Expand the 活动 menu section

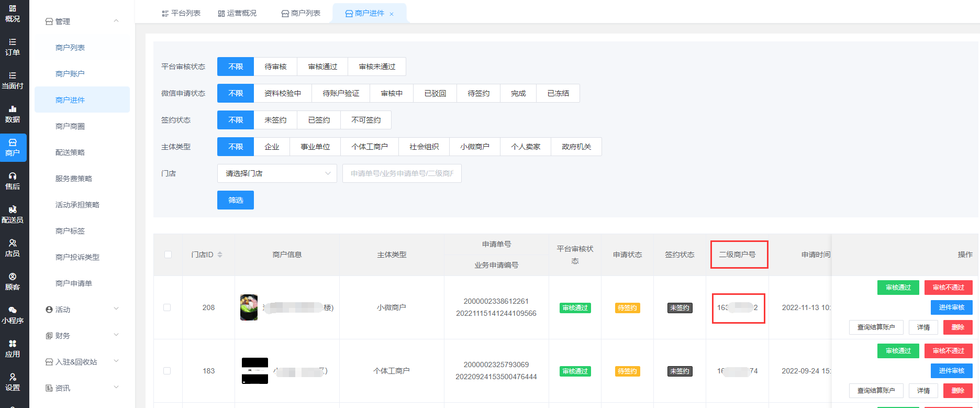tap(82, 310)
